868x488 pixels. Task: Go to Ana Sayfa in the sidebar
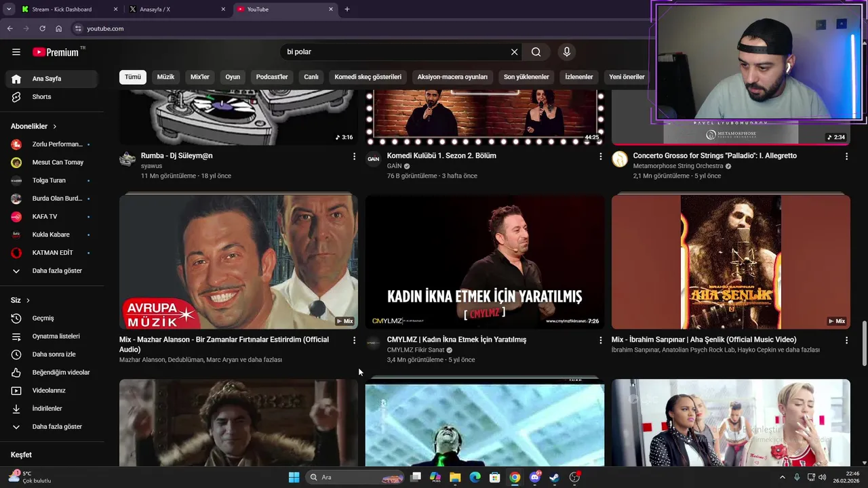click(52, 79)
